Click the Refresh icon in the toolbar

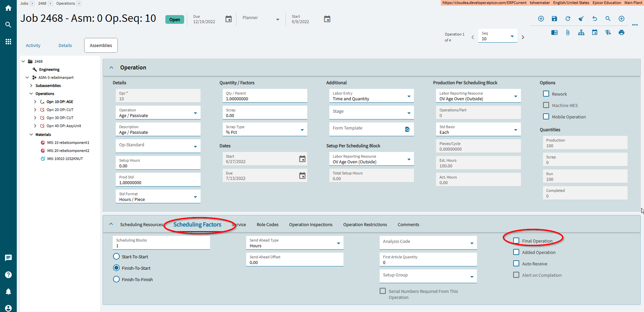click(568, 19)
